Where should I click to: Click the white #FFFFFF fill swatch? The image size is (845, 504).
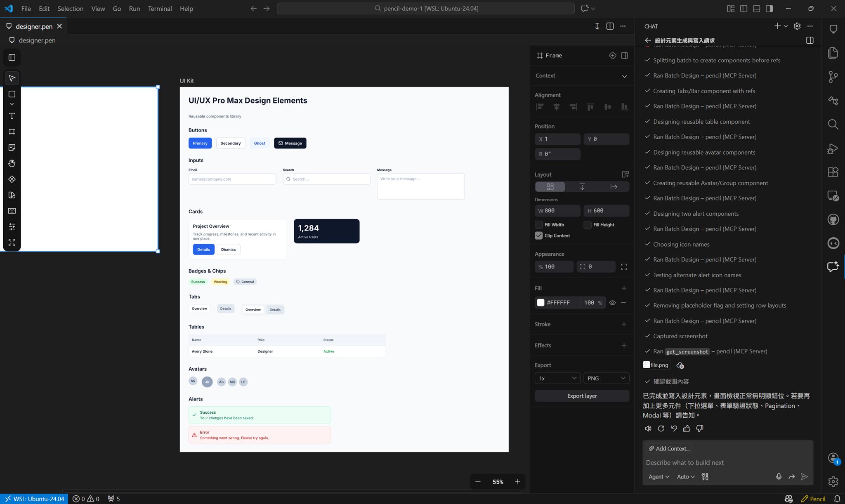tap(541, 303)
